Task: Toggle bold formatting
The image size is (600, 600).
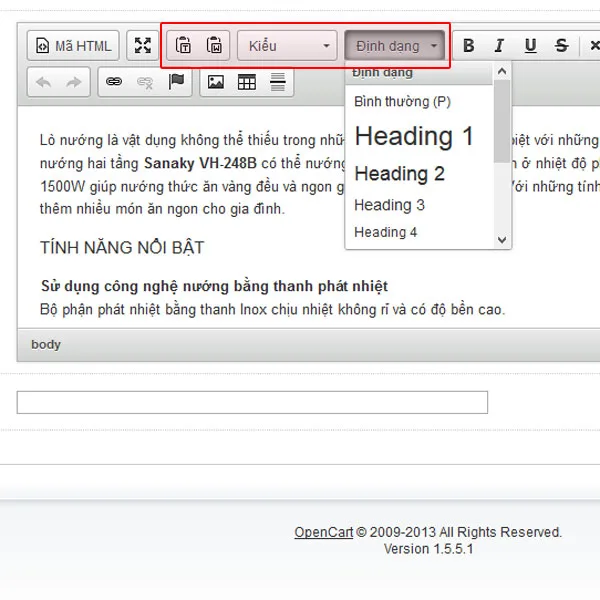Action: (x=468, y=46)
